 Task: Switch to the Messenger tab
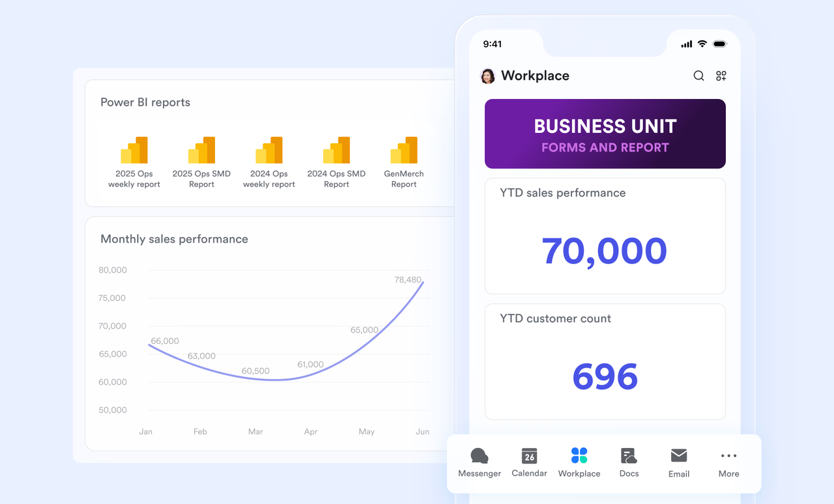[x=480, y=463]
